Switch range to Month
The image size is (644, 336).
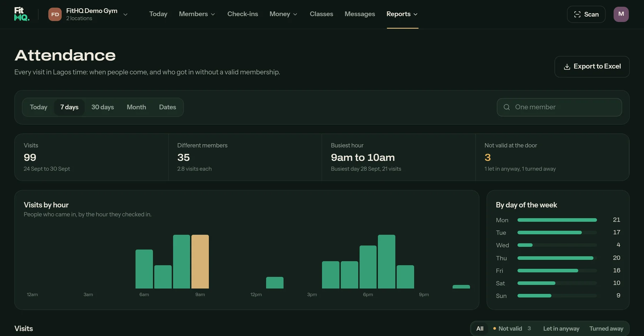pos(136,107)
